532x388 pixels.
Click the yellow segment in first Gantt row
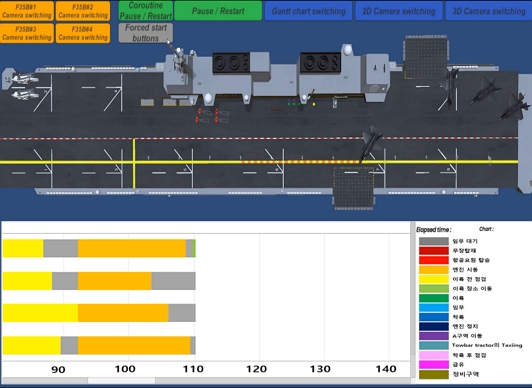coord(23,248)
